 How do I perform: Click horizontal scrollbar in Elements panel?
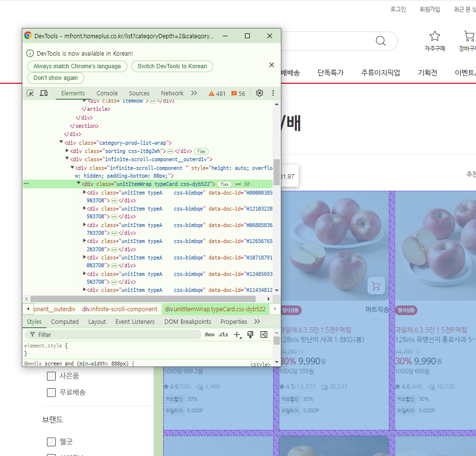(x=143, y=299)
